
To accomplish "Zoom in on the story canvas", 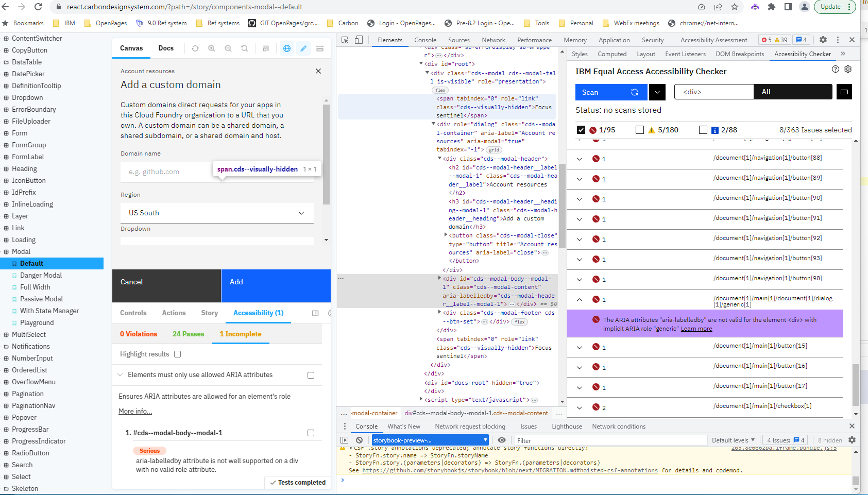I will [212, 48].
